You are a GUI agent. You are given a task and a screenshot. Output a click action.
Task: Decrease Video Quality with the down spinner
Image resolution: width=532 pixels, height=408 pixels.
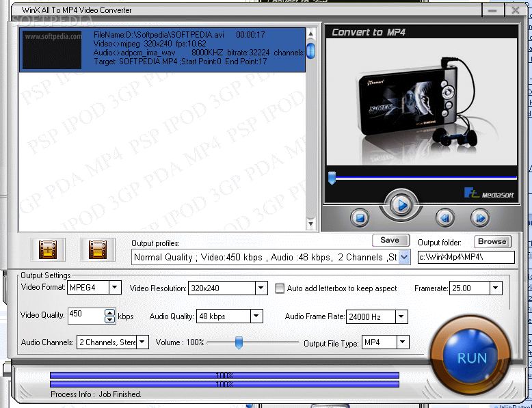(x=109, y=319)
